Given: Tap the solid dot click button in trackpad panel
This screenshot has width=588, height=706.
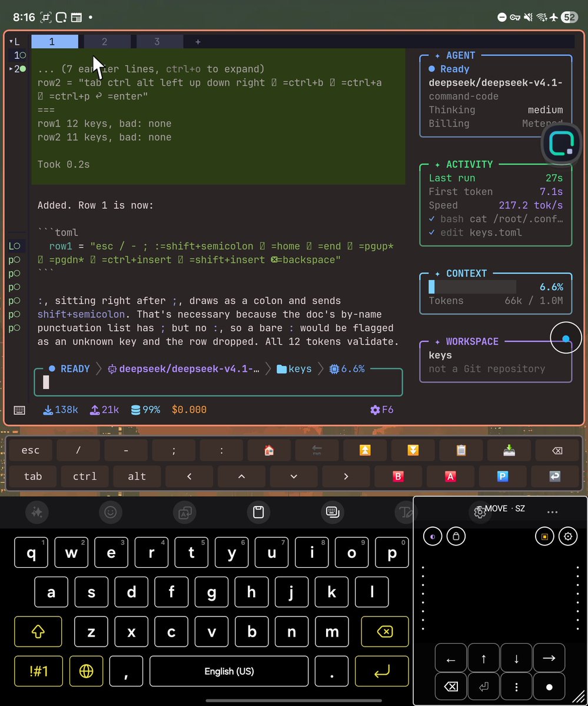Looking at the screenshot, I should 549,687.
